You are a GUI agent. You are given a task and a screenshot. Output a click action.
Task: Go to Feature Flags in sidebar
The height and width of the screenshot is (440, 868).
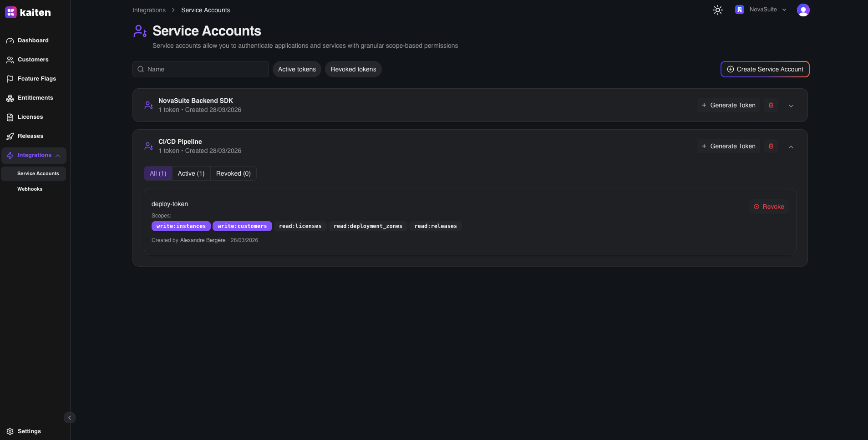click(x=36, y=79)
